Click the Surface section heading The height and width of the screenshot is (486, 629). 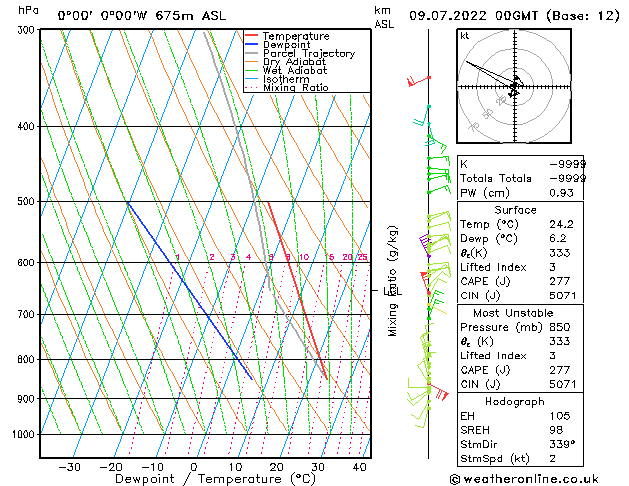coord(515,210)
